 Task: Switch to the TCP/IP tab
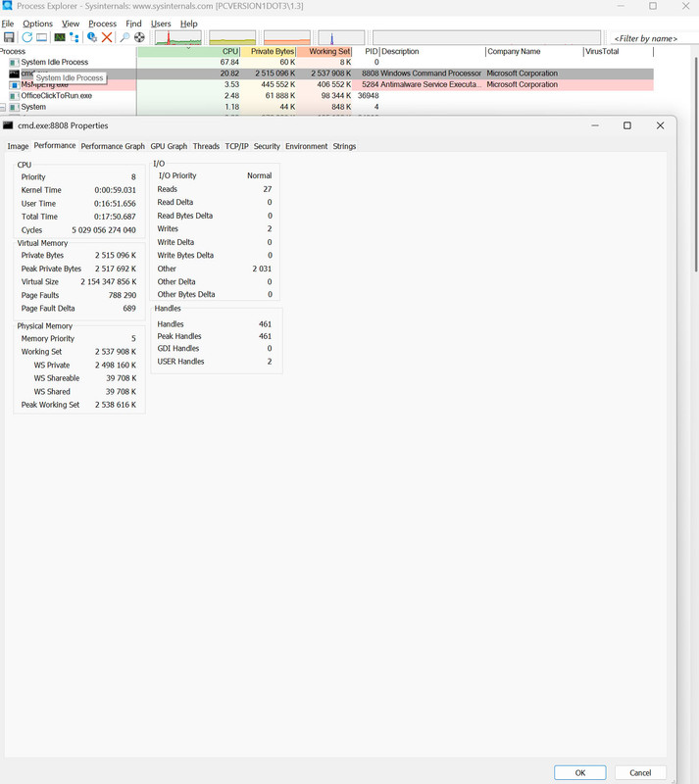(236, 146)
